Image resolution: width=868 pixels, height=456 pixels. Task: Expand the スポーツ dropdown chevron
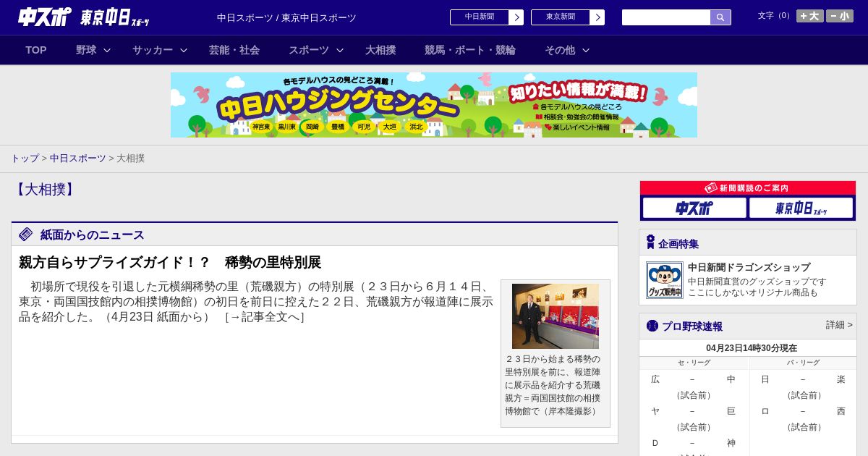click(340, 50)
